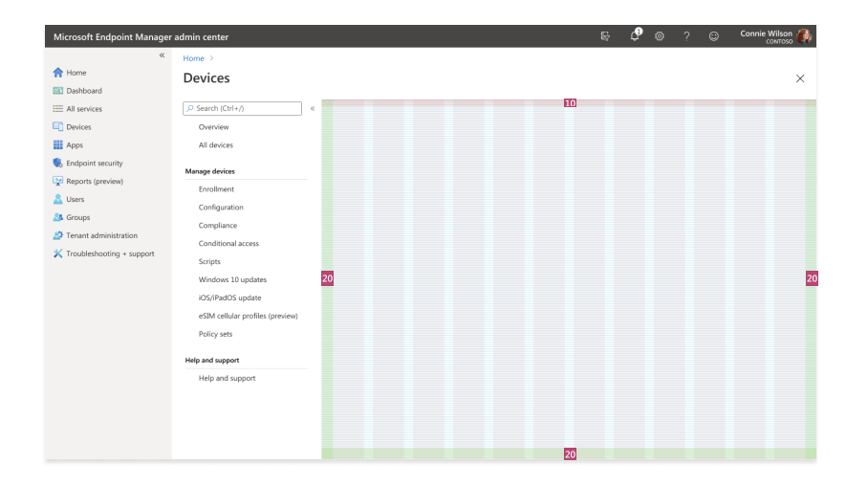The width and height of the screenshot is (868, 485).
Task: Open the All devices link
Action: tap(216, 145)
